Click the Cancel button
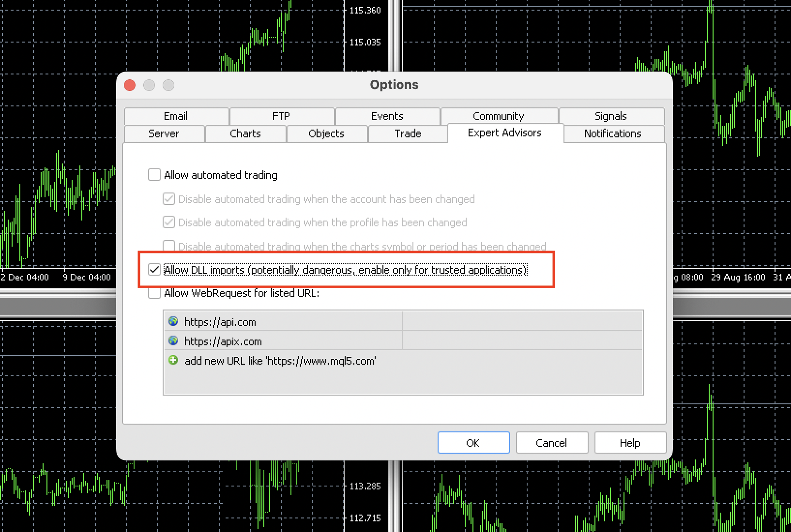This screenshot has height=532, width=791. pyautogui.click(x=551, y=443)
